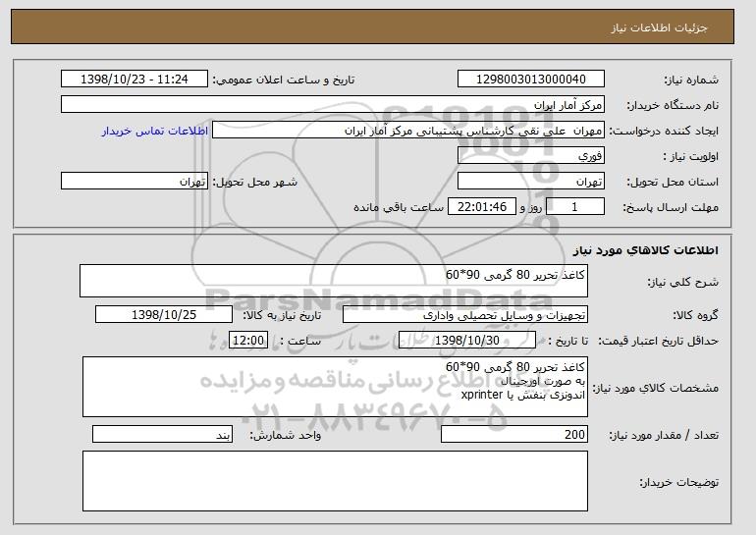Viewport: 756px width, 535px height.
Task: Click the public announcement date field 1398/10/23 - 11:24
Action: coord(135,80)
